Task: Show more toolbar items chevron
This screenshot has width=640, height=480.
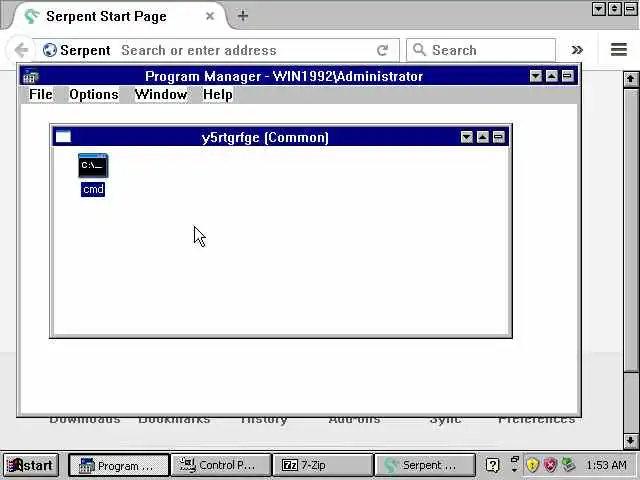Action: point(577,50)
